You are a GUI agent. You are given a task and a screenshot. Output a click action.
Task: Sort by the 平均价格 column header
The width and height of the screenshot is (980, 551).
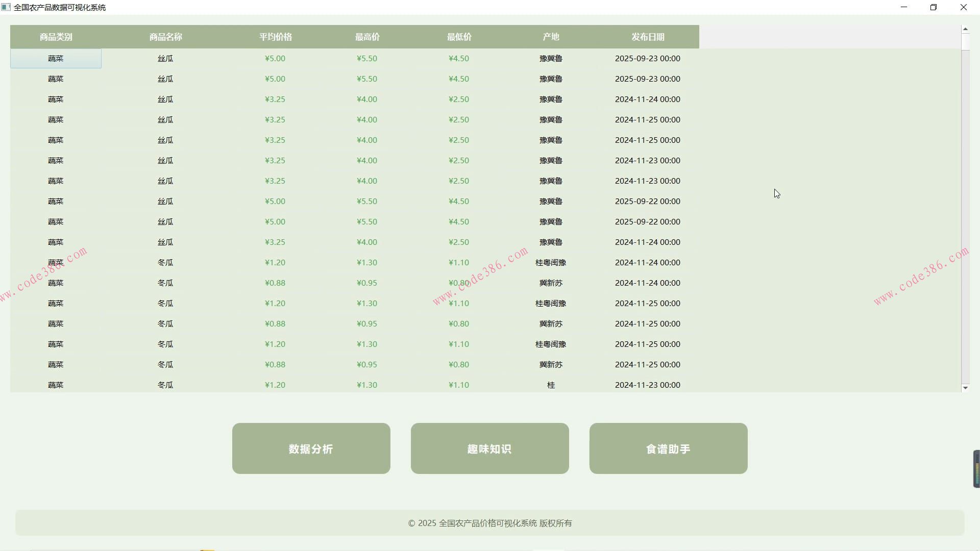(x=275, y=37)
